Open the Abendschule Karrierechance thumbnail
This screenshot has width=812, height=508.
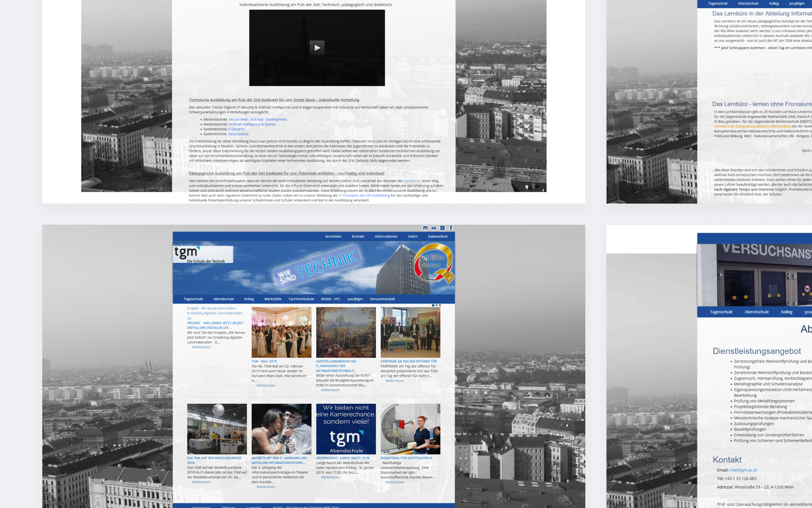coord(346,429)
